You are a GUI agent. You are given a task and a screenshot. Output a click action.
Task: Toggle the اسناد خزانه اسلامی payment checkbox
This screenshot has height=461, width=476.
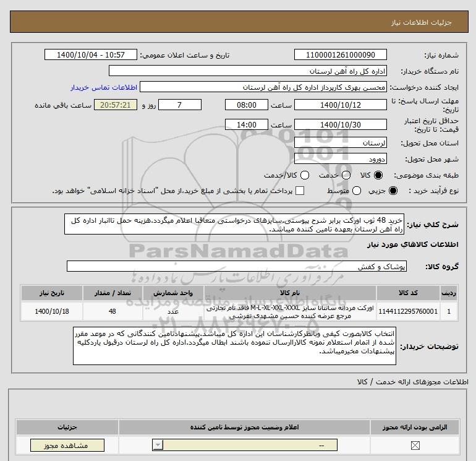point(300,191)
